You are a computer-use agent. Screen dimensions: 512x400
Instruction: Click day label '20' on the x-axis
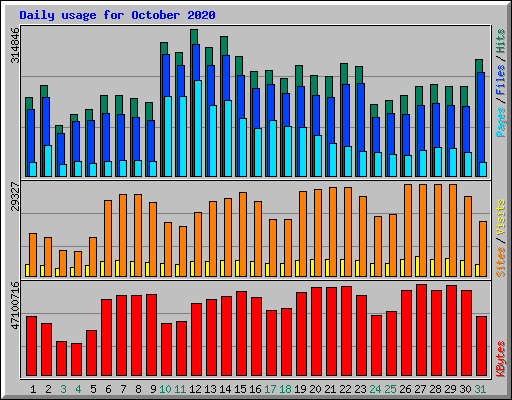(315, 389)
